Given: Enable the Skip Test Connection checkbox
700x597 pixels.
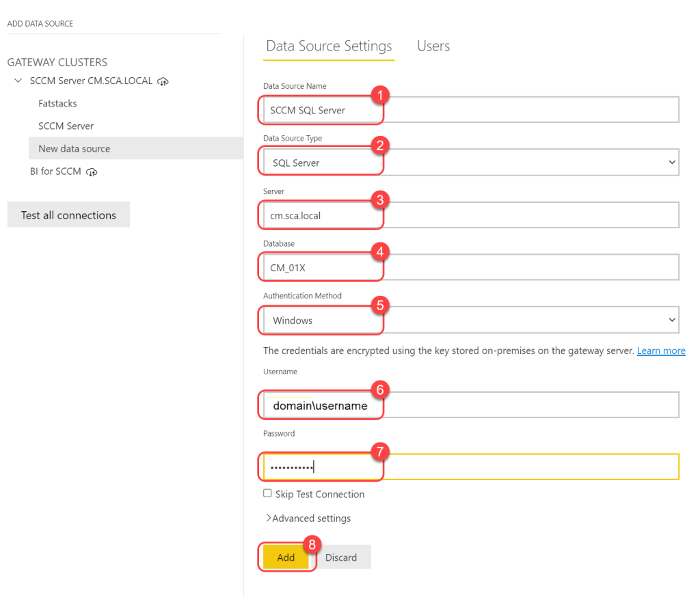Looking at the screenshot, I should [x=267, y=493].
